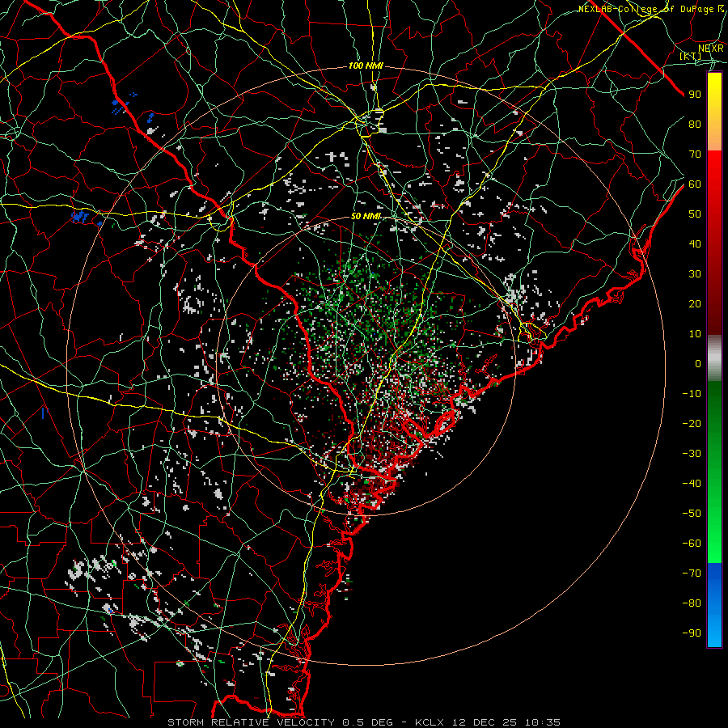This screenshot has width=728, height=728.
Task: Select the positive 20 knot scale label
Action: pyautogui.click(x=695, y=304)
